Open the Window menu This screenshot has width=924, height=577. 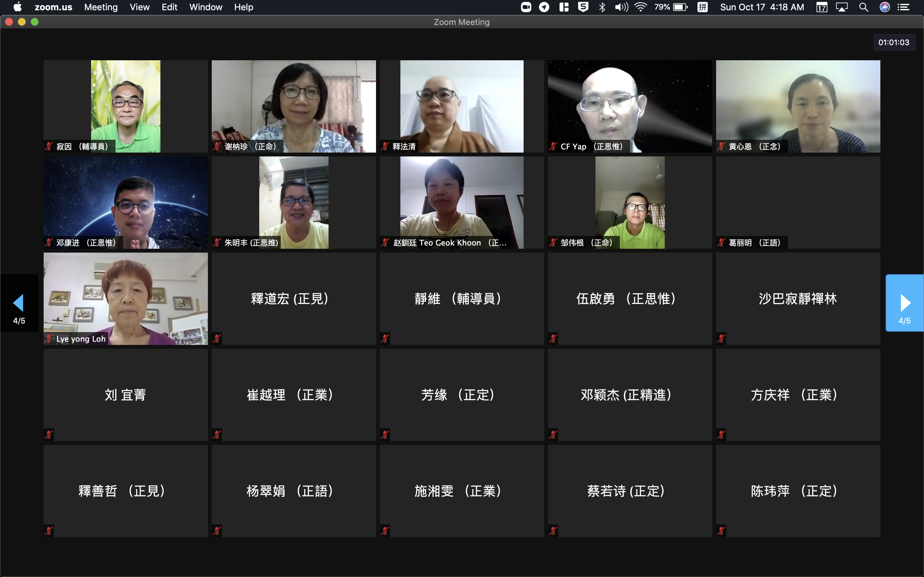(205, 7)
